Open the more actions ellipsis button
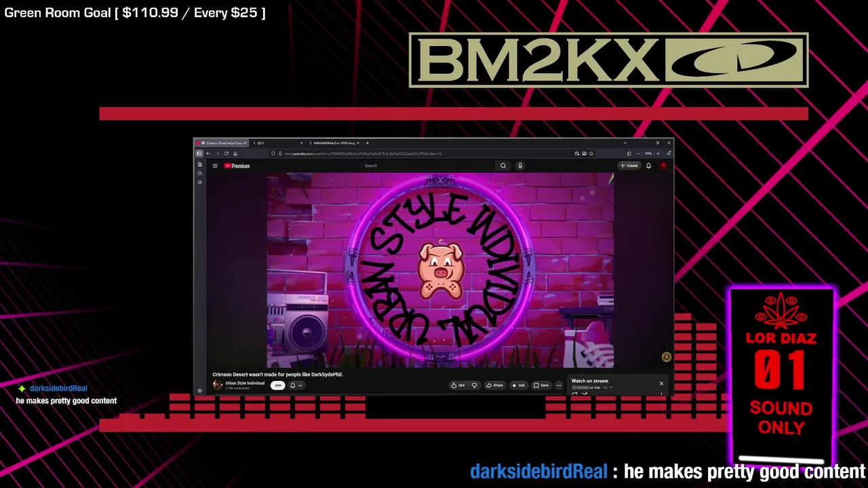Viewport: 868px width, 488px height. (559, 386)
